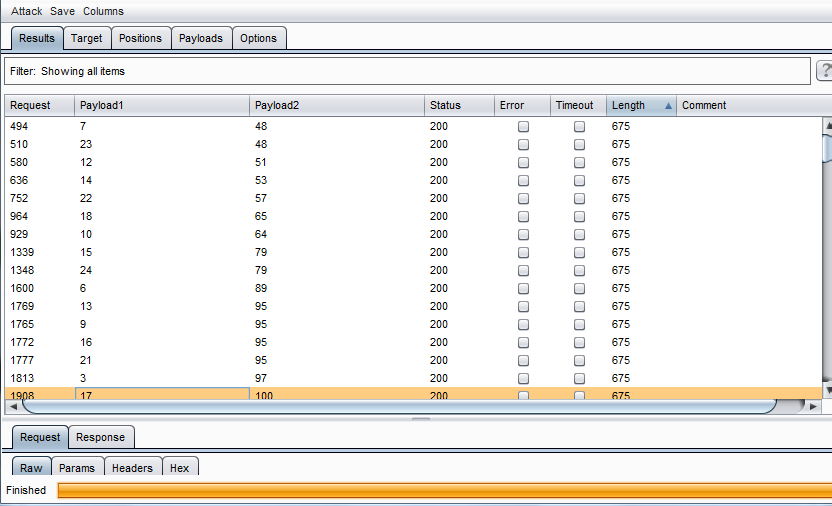Switch to the Raw view tab
The height and width of the screenshot is (506, 832).
click(31, 467)
